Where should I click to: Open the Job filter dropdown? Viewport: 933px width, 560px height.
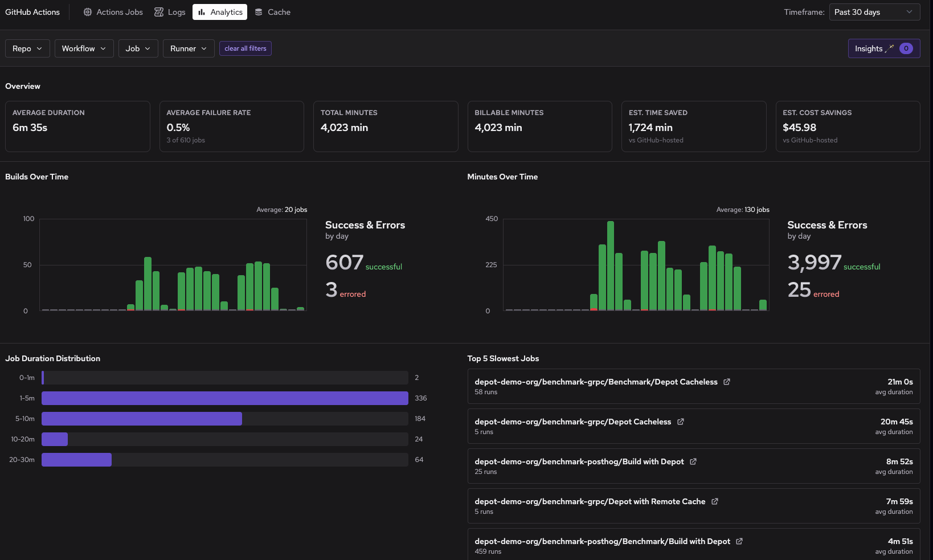(138, 48)
